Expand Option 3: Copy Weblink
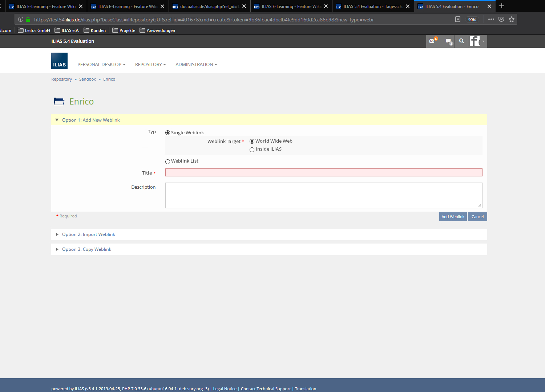545x392 pixels. click(x=86, y=249)
